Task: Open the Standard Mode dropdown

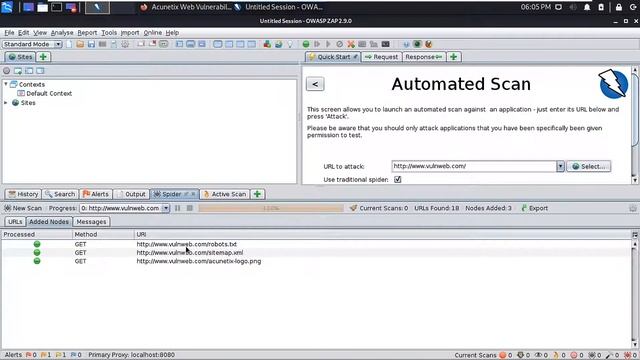Action: (32, 44)
